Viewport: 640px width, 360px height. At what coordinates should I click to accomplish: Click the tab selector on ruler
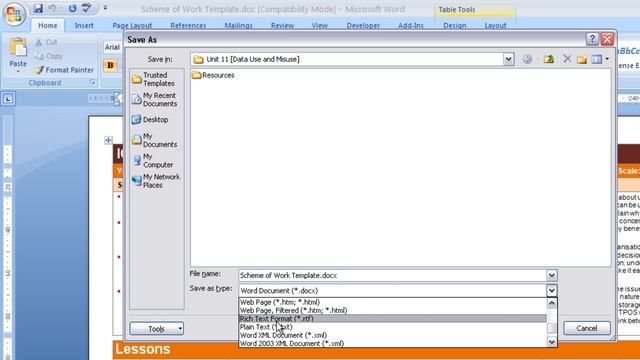8,99
